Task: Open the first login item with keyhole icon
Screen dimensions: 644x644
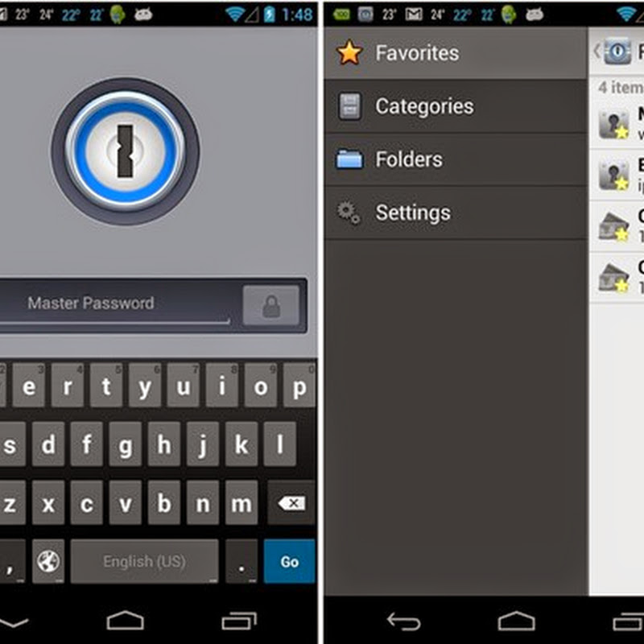Action: coord(617,123)
